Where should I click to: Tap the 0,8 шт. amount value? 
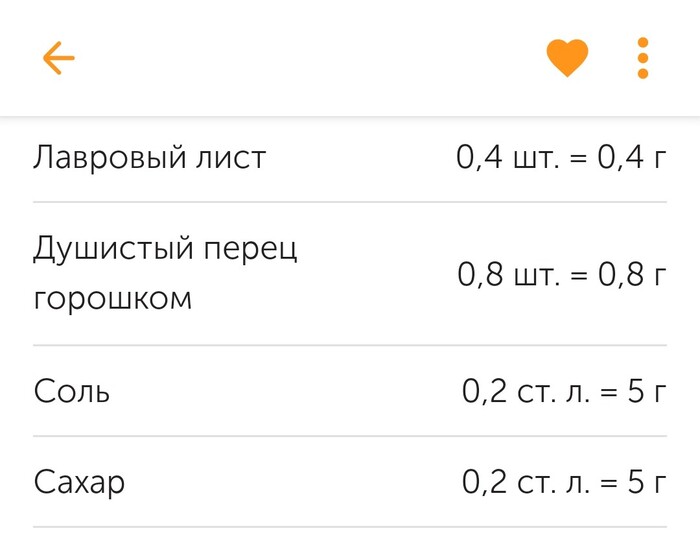pos(507,274)
